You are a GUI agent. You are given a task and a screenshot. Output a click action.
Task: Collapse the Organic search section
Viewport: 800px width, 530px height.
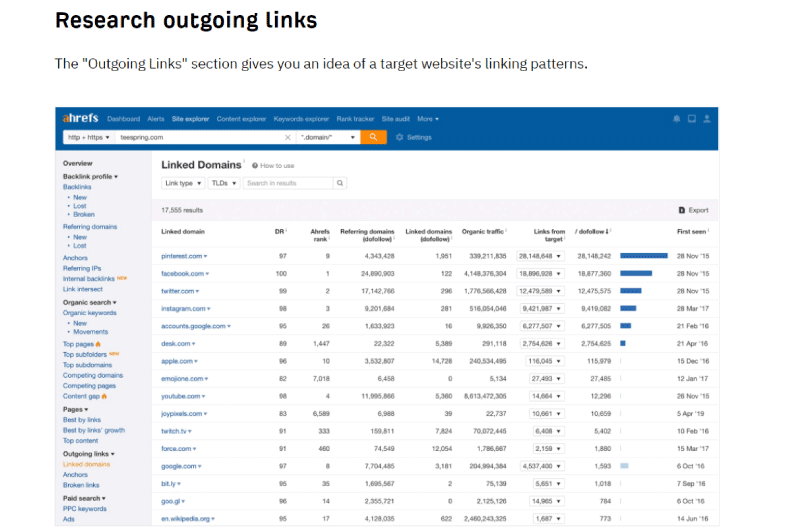pyautogui.click(x=90, y=302)
